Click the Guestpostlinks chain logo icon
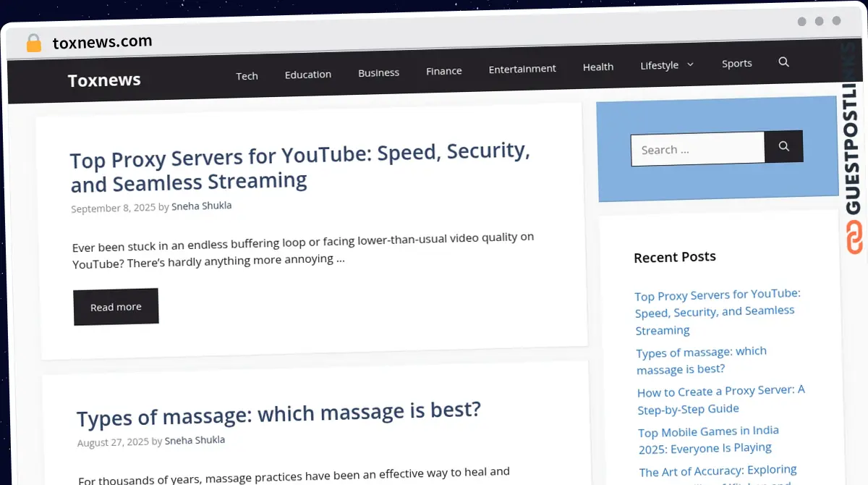 pyautogui.click(x=855, y=238)
